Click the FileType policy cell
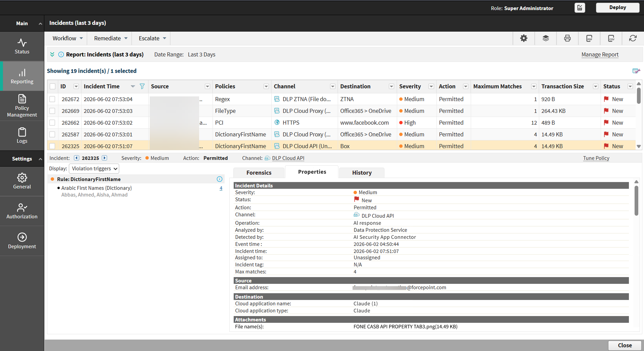This screenshot has width=644, height=351. 225,111
